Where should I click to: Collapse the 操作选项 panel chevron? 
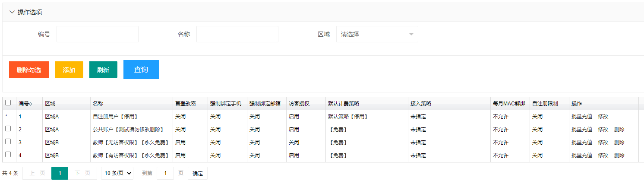tap(12, 12)
